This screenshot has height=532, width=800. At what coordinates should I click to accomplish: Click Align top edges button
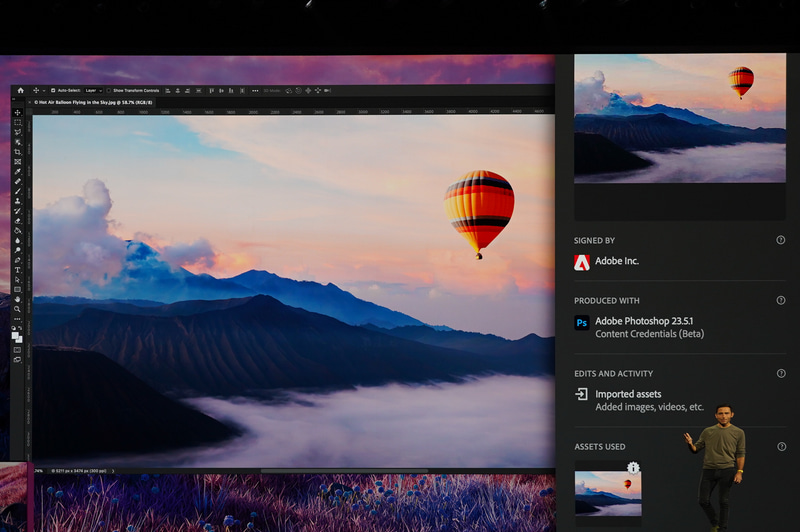[x=211, y=90]
